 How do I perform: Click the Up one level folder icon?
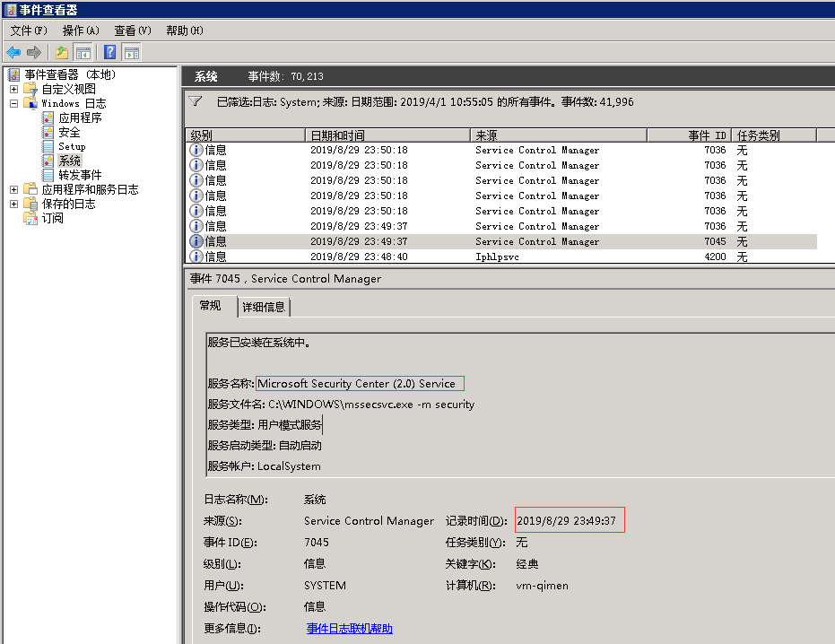pyautogui.click(x=62, y=52)
